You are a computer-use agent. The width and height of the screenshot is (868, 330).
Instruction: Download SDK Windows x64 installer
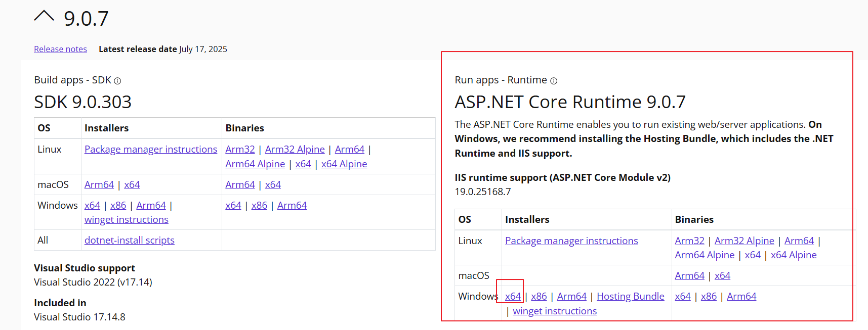click(x=92, y=205)
